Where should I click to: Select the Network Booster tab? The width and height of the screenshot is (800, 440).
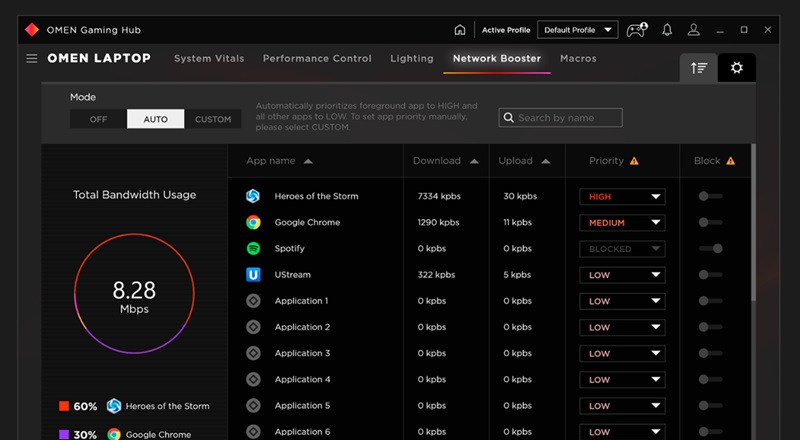tap(497, 59)
